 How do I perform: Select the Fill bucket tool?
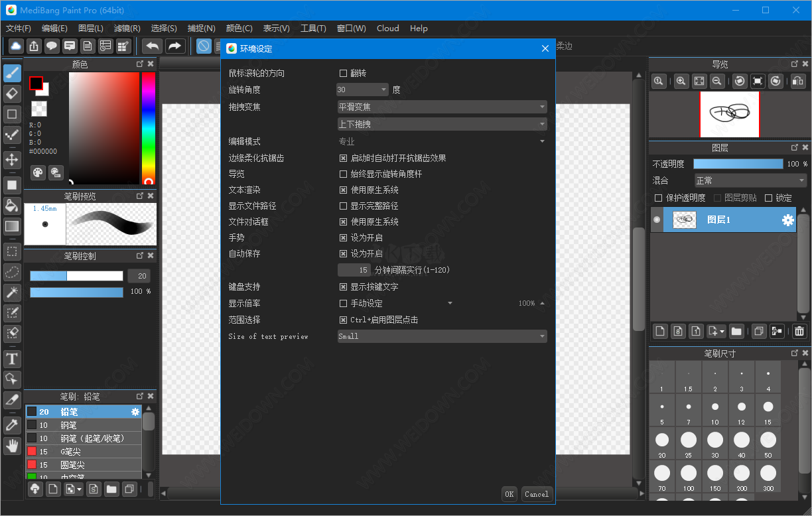tap(11, 206)
